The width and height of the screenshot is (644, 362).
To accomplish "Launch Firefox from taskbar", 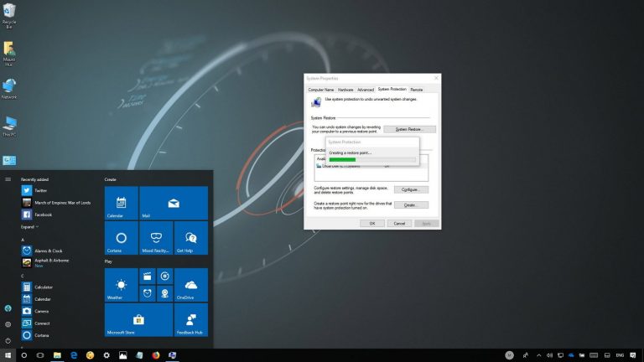I will pos(156,355).
